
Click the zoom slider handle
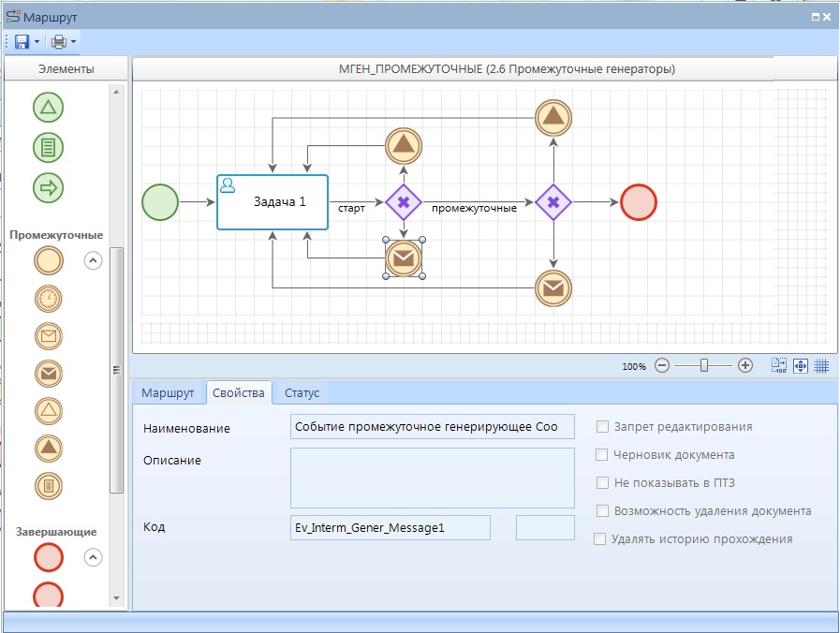click(x=704, y=366)
